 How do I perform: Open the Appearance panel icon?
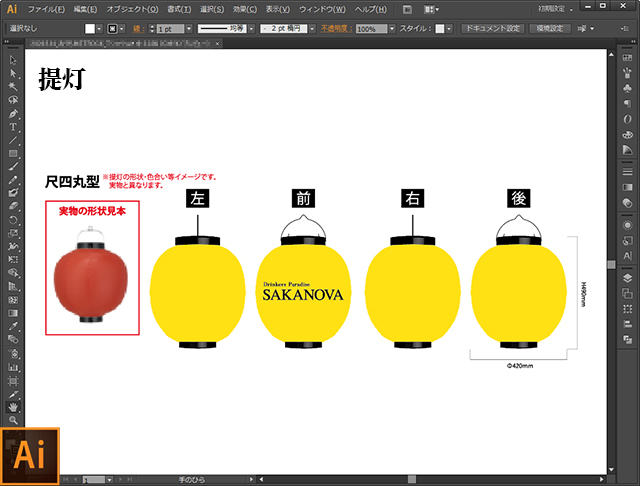pyautogui.click(x=627, y=225)
